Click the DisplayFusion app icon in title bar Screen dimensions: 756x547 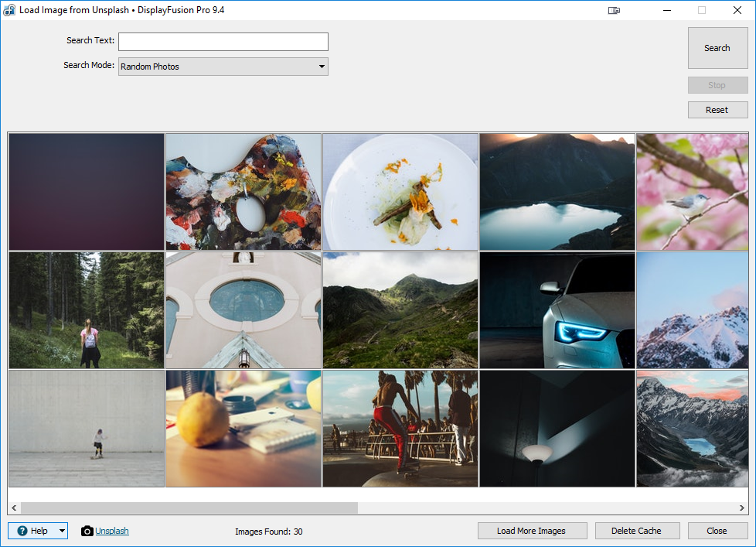click(x=9, y=10)
